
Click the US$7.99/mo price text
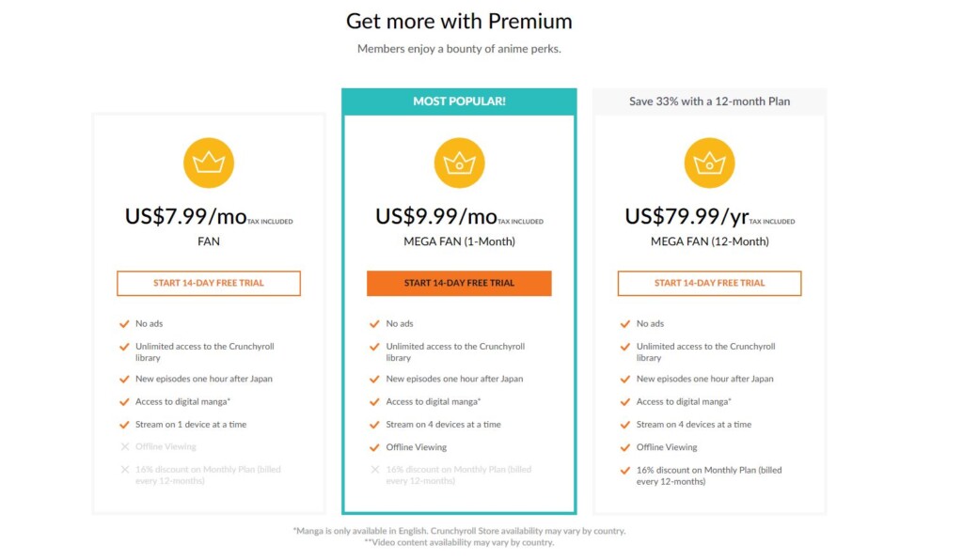[185, 216]
